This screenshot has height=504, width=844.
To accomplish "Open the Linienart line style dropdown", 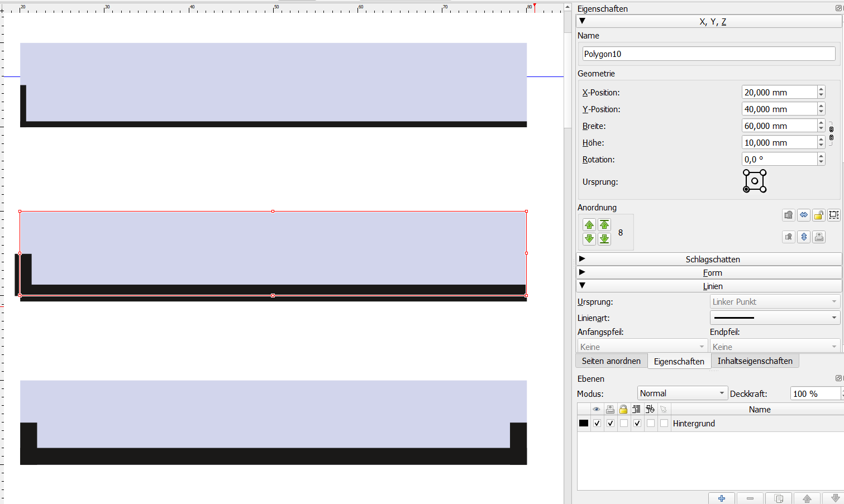I will tap(775, 318).
